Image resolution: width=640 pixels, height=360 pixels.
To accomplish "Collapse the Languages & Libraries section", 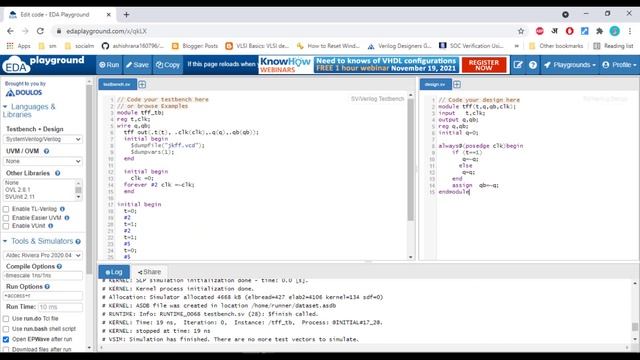I will (29, 110).
